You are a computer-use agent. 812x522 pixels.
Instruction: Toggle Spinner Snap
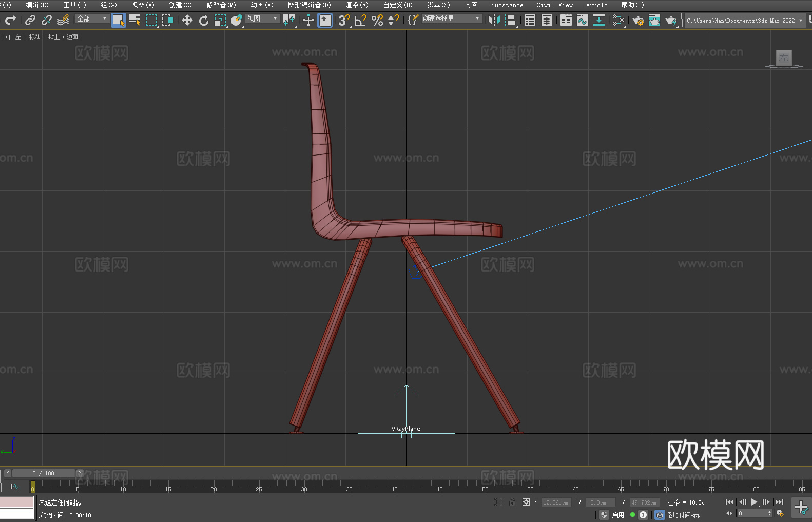[x=394, y=20]
